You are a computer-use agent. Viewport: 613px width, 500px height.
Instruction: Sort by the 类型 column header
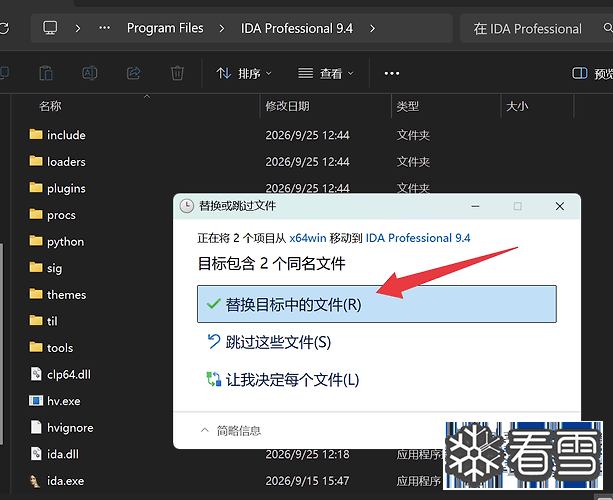[408, 106]
